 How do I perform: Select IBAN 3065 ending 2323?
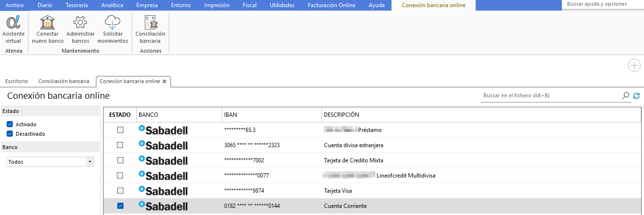click(252, 145)
